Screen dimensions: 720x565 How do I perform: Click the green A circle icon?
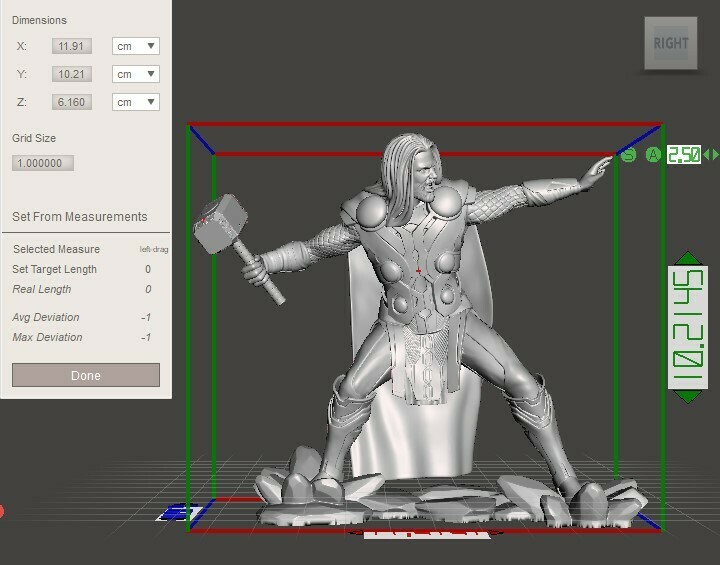pos(653,155)
